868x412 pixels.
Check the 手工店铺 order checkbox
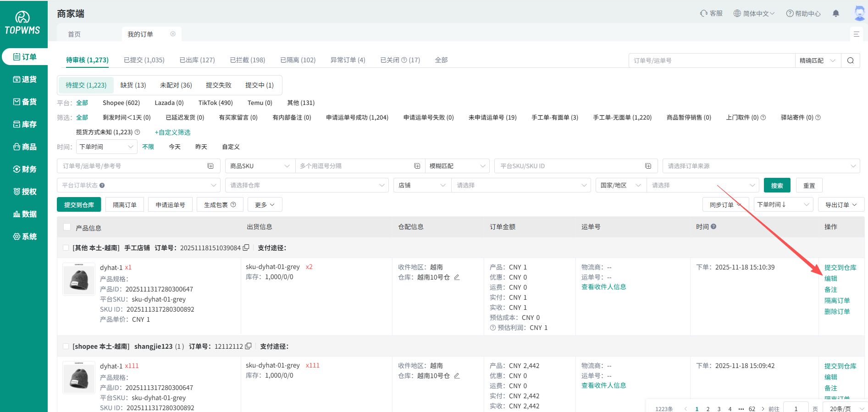click(x=66, y=247)
